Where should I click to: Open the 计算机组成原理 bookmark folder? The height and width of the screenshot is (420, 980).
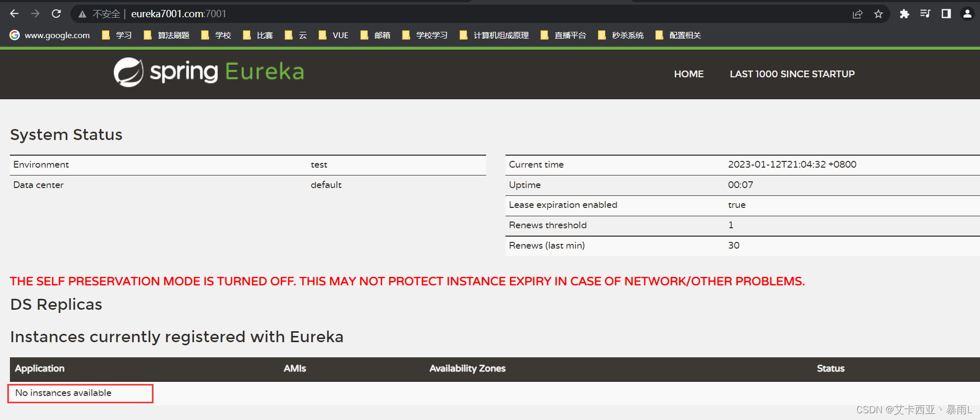(x=494, y=35)
